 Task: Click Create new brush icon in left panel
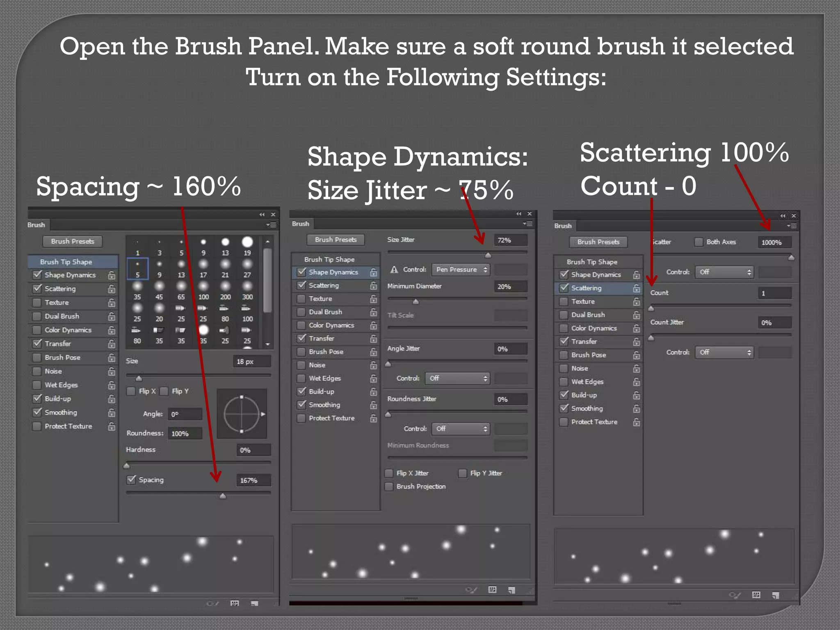click(x=254, y=603)
